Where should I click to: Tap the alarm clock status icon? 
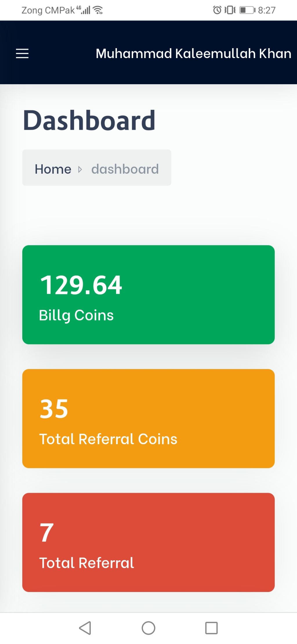point(217,10)
